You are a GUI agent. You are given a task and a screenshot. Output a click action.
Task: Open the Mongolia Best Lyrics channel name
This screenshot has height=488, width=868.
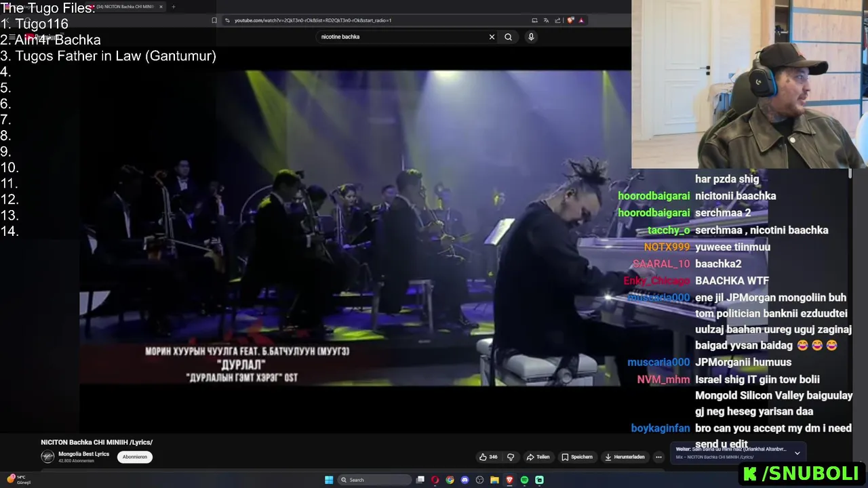83,453
